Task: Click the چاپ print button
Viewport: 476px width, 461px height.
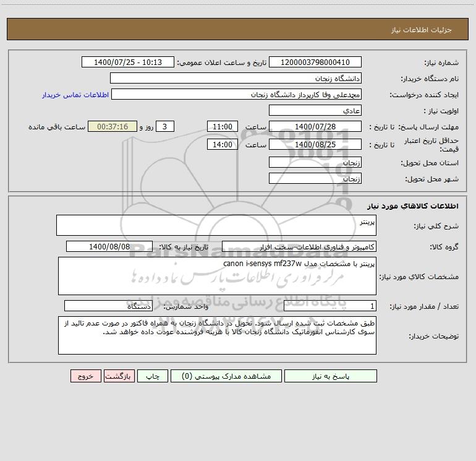Action: click(x=153, y=376)
